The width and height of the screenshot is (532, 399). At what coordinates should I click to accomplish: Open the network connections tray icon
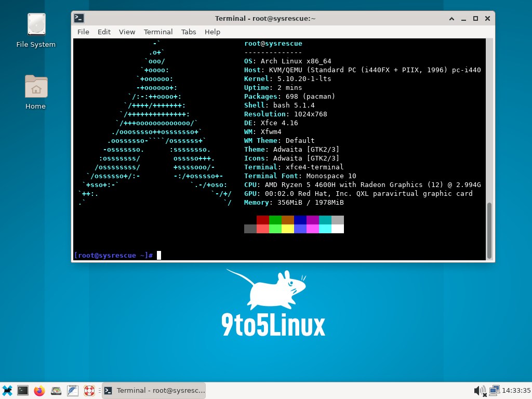[495, 391]
